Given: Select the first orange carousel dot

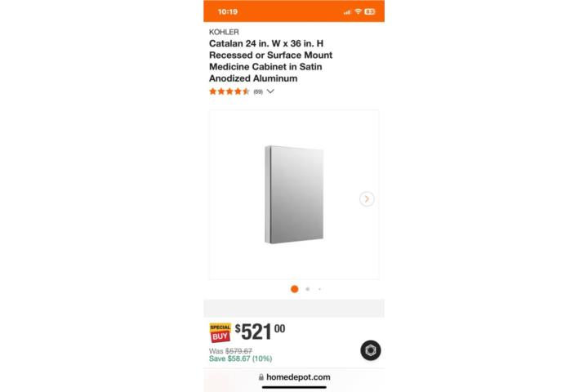Looking at the screenshot, I should pyautogui.click(x=295, y=289).
